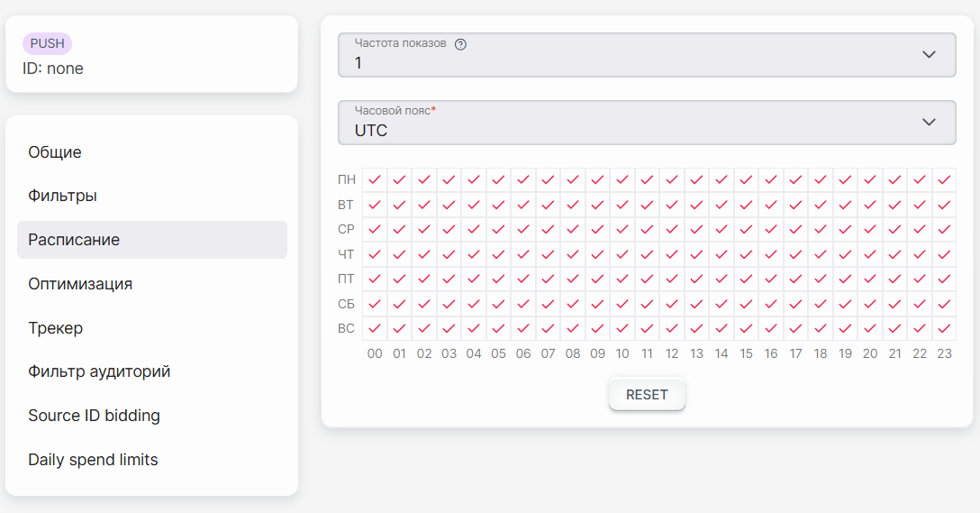Uncheck Monday (ПН) hour 00 checkmark
The height and width of the screenshot is (513, 980).
tap(375, 180)
